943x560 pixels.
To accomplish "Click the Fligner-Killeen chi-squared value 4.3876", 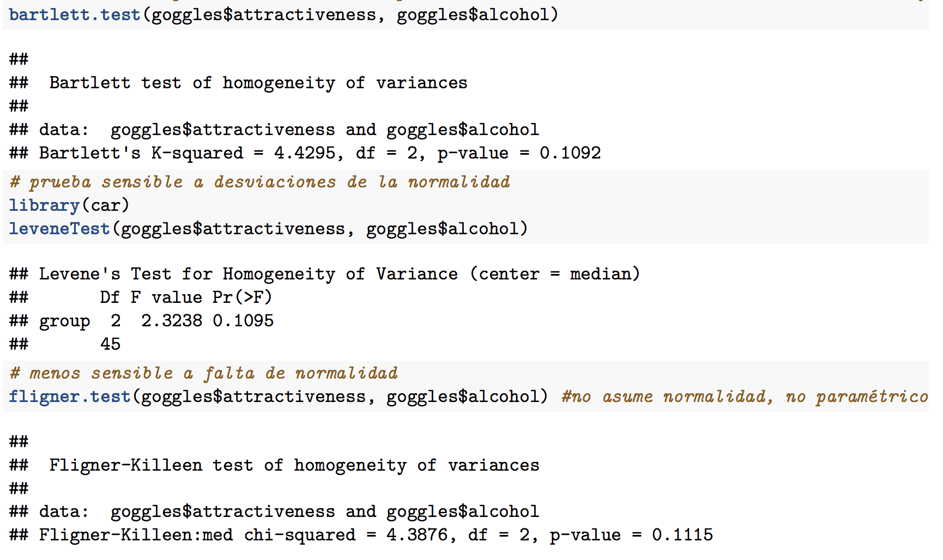I will (x=417, y=535).
